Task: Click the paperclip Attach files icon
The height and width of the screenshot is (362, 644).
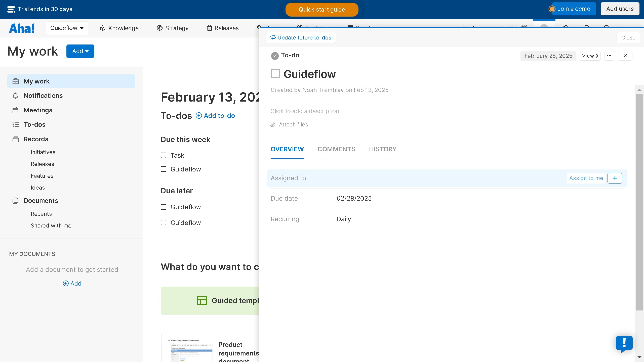Action: 273,124
